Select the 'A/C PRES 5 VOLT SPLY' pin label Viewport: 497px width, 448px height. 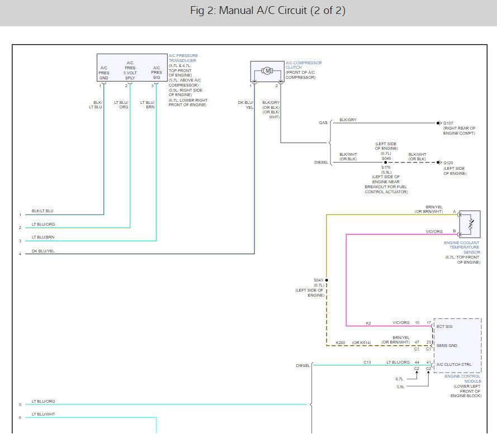[x=130, y=70]
